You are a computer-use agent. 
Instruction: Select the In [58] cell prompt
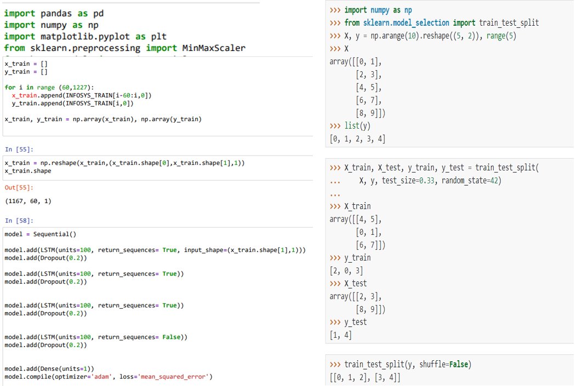point(19,221)
